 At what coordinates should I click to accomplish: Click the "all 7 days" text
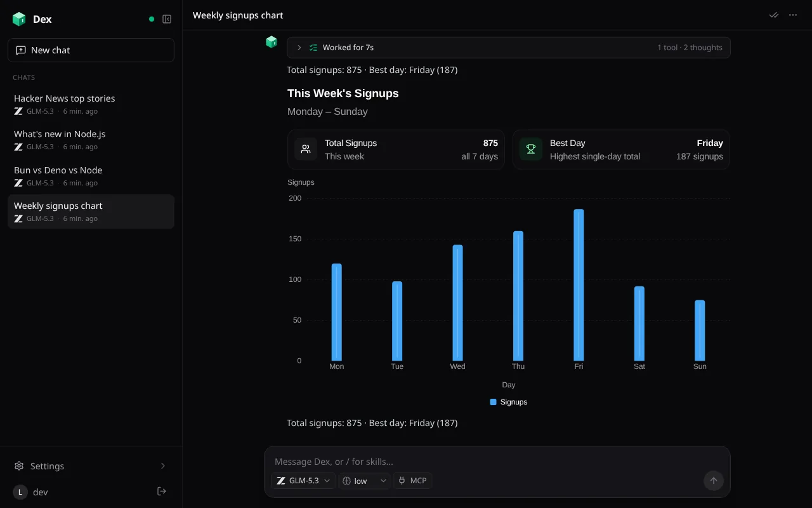coord(480,156)
